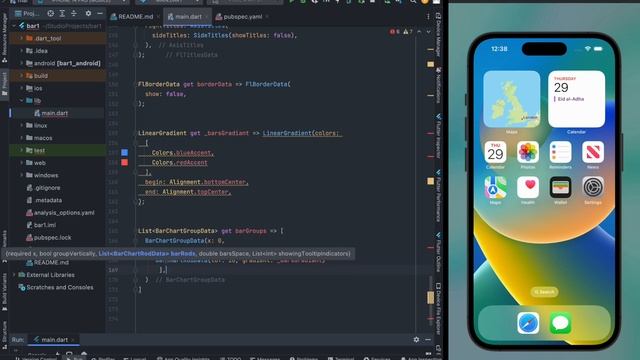
Task: Open Calendar widget on simulator
Action: tap(576, 99)
